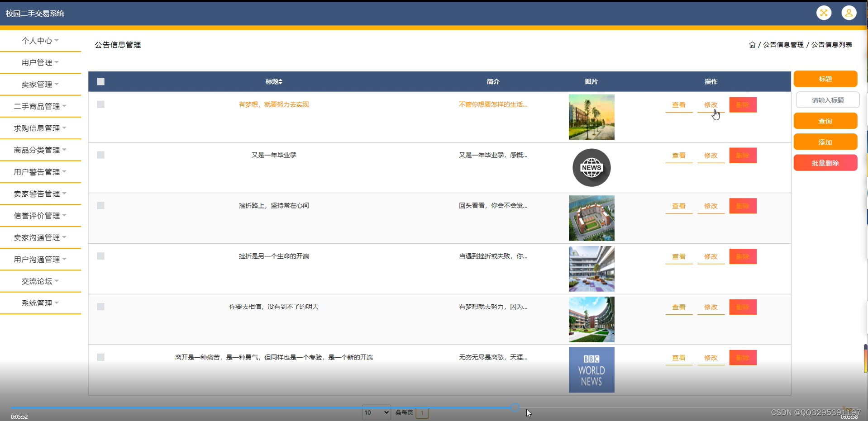This screenshot has height=421, width=868.
Task: Sort table by the 标题 column arrows
Action: (x=281, y=81)
